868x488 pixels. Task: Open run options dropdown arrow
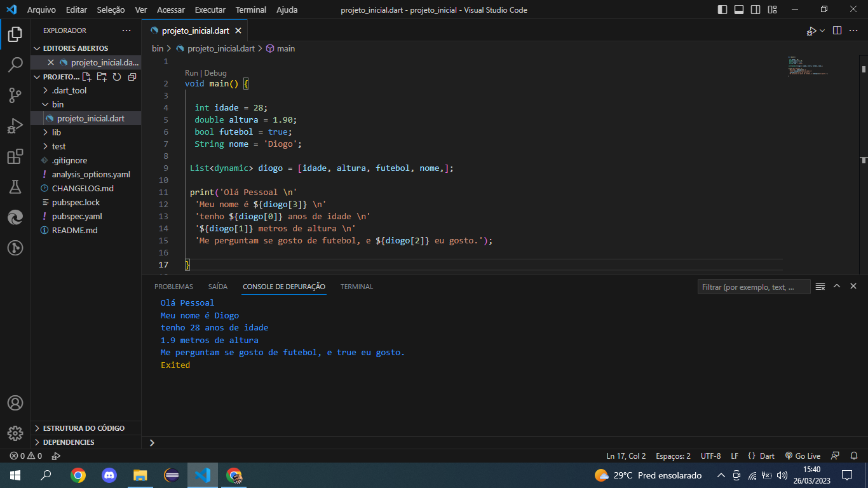tap(822, 30)
